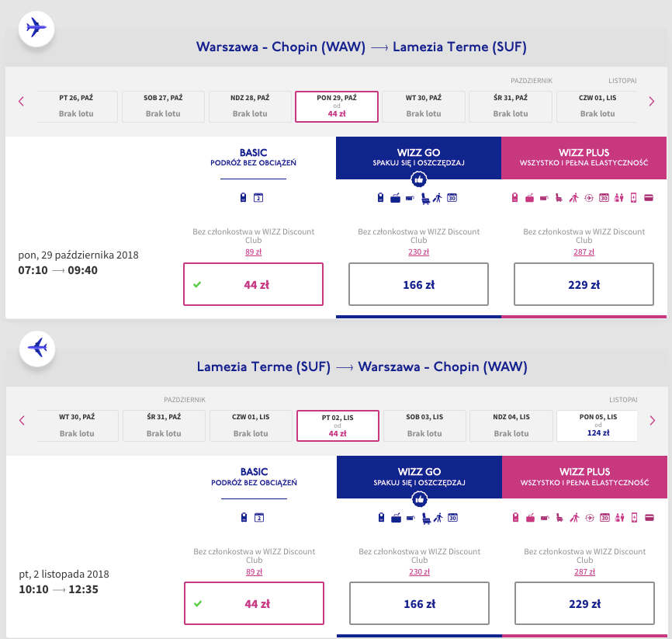Choose the 229 zł WIZZ PLUS return fare
This screenshot has width=672, height=639.
584,603
